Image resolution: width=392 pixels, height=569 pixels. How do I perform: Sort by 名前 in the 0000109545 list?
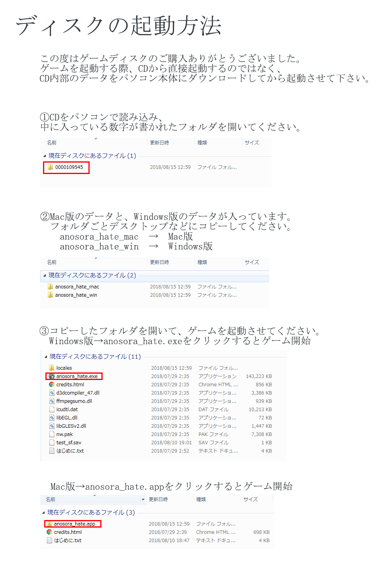52,143
